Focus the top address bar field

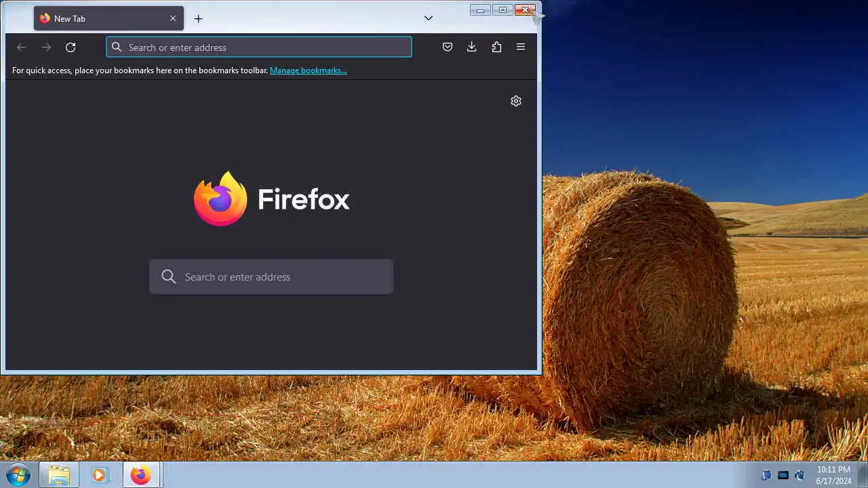click(x=259, y=47)
